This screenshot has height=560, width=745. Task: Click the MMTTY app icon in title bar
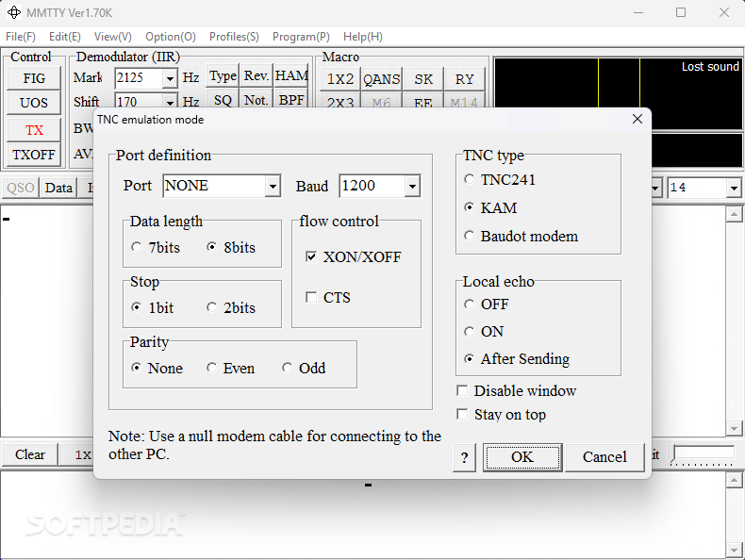[14, 12]
